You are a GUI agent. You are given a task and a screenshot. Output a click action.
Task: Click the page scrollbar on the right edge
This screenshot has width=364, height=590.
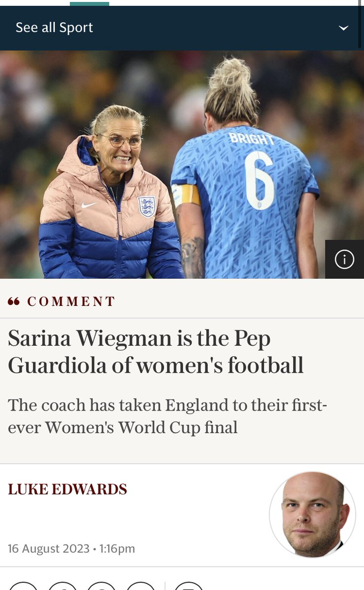click(361, 24)
